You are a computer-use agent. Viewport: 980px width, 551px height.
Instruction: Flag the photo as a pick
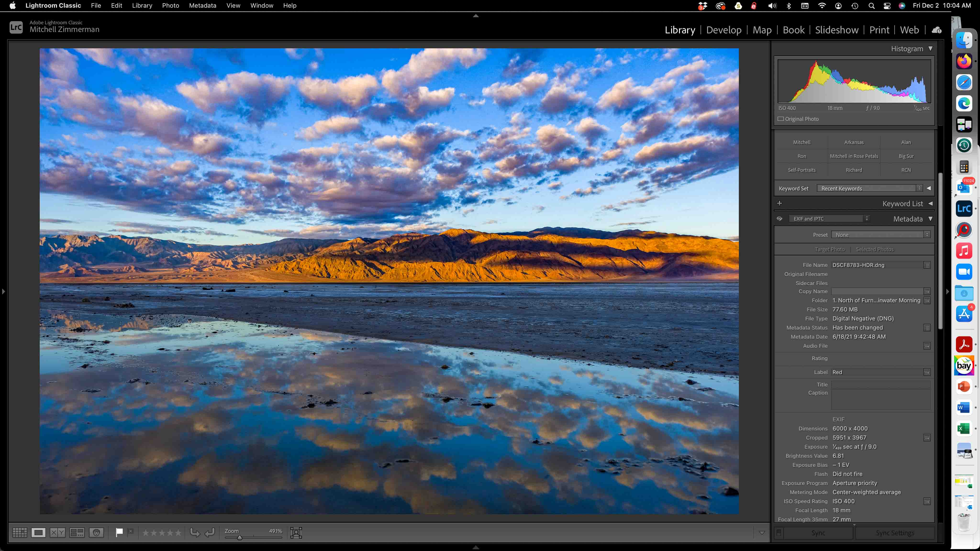point(119,532)
